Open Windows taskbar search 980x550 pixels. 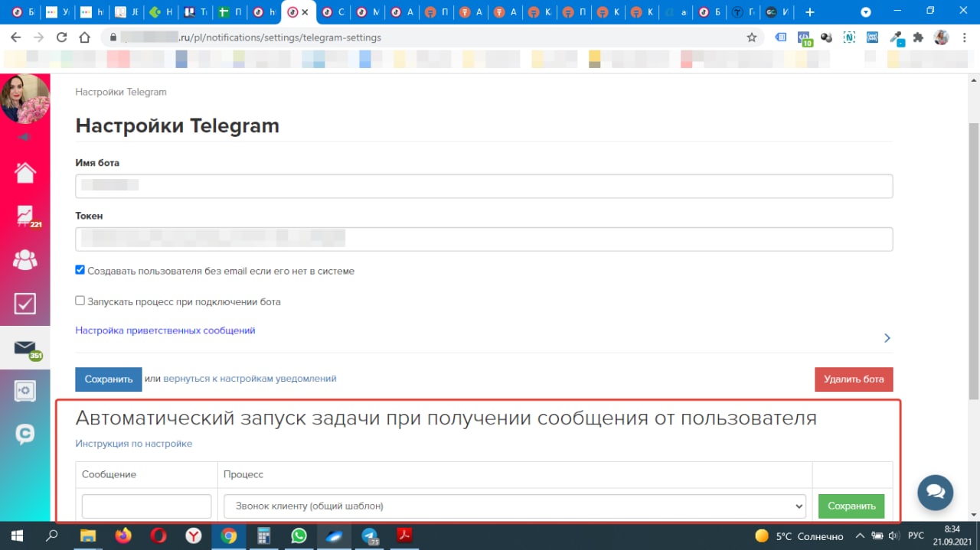51,535
